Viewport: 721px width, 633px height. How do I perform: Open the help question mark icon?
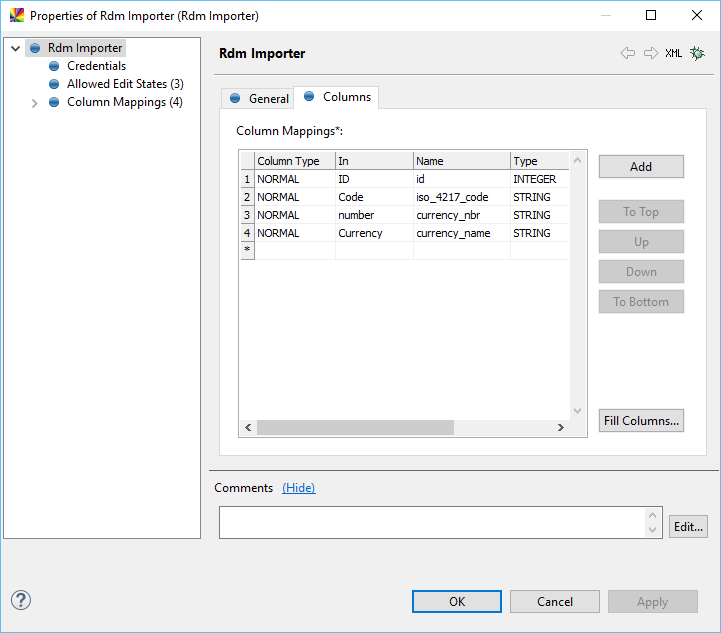[x=21, y=600]
